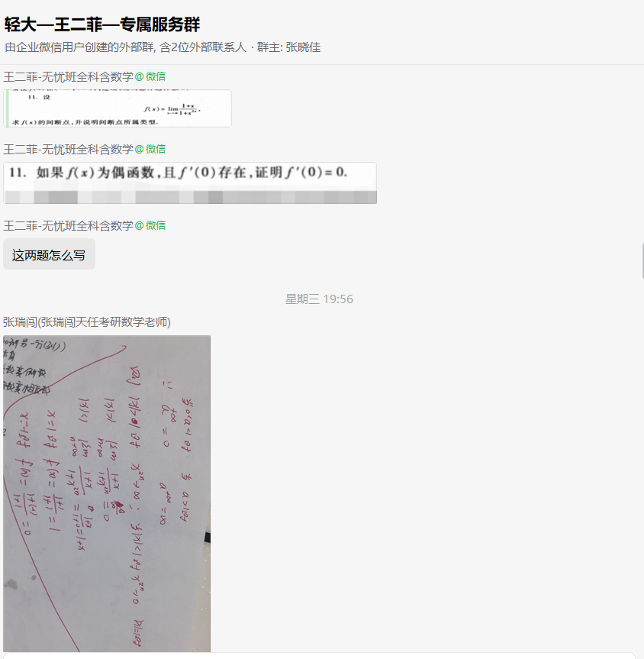
Task: Click group owner name 张晓佳
Action: tap(303, 47)
